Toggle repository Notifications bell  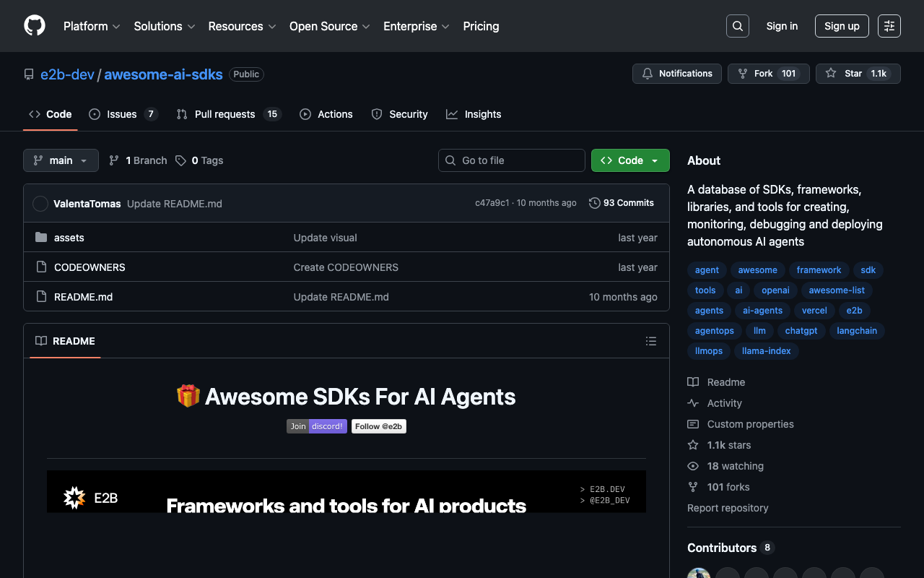tap(676, 74)
